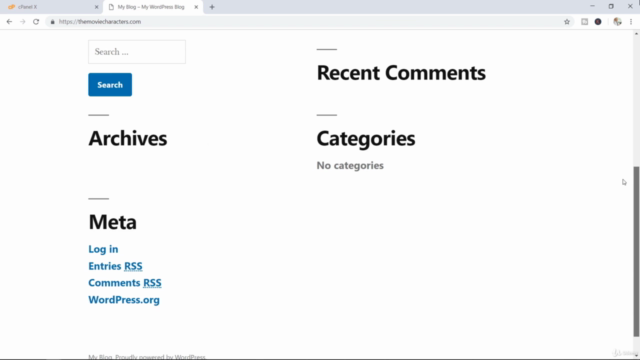Screen dimensions: 640x360
Task: Visit the WordPress.org link
Action: [124, 300]
